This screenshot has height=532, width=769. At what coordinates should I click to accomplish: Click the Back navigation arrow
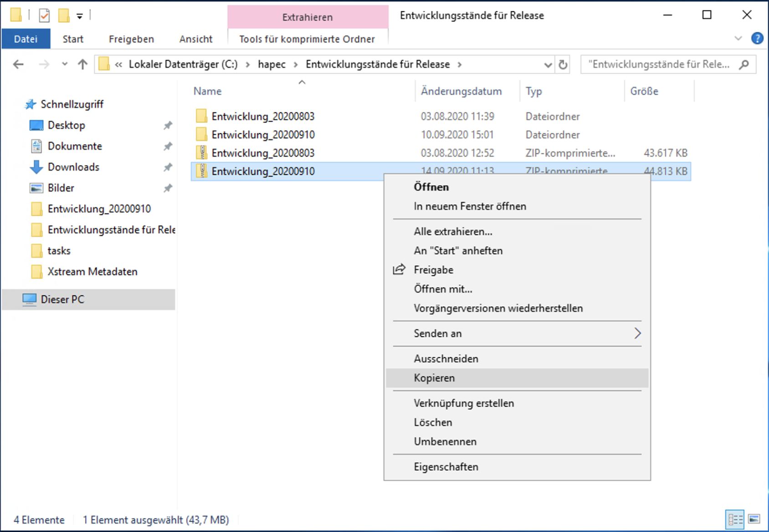click(18, 65)
